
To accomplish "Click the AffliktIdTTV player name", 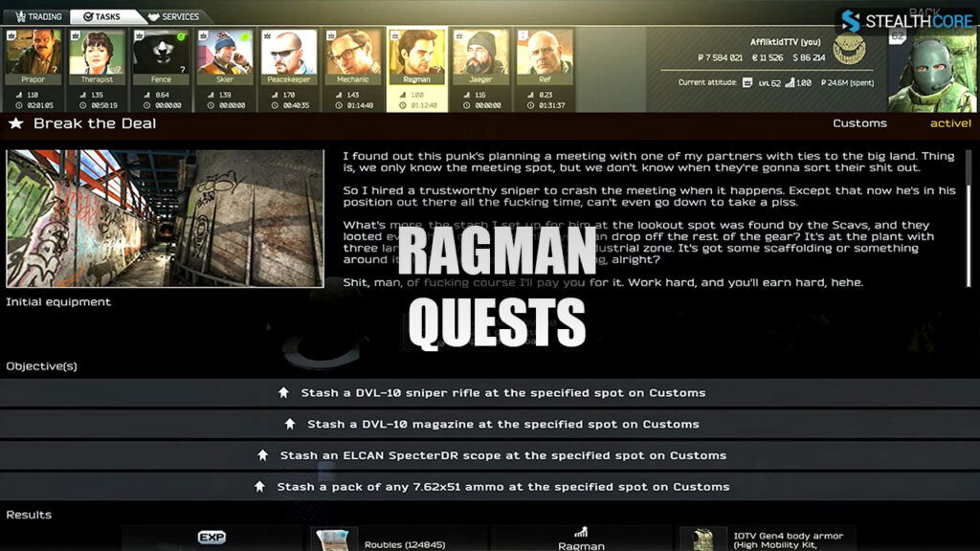I will click(x=785, y=42).
